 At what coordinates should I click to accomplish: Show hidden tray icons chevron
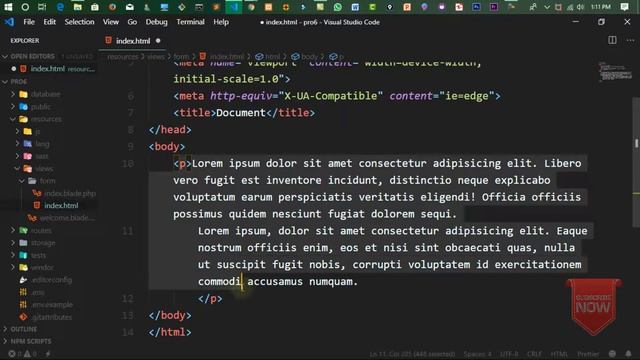[547, 7]
